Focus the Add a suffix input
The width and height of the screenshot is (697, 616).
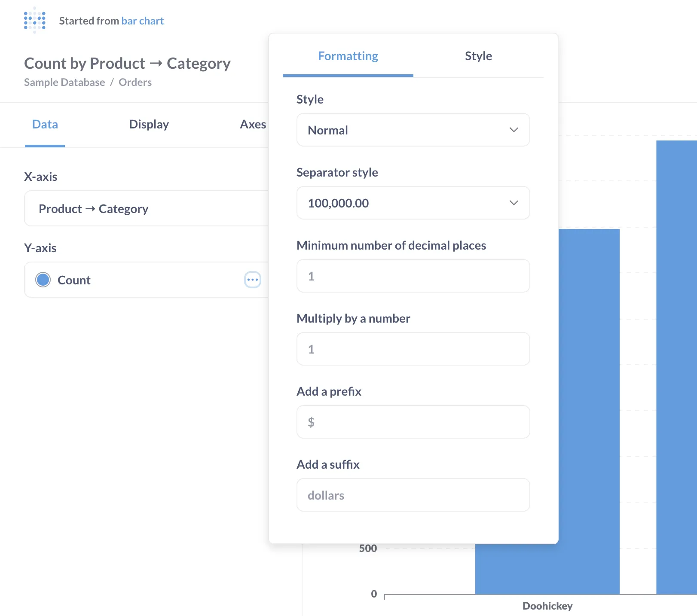[x=413, y=495]
